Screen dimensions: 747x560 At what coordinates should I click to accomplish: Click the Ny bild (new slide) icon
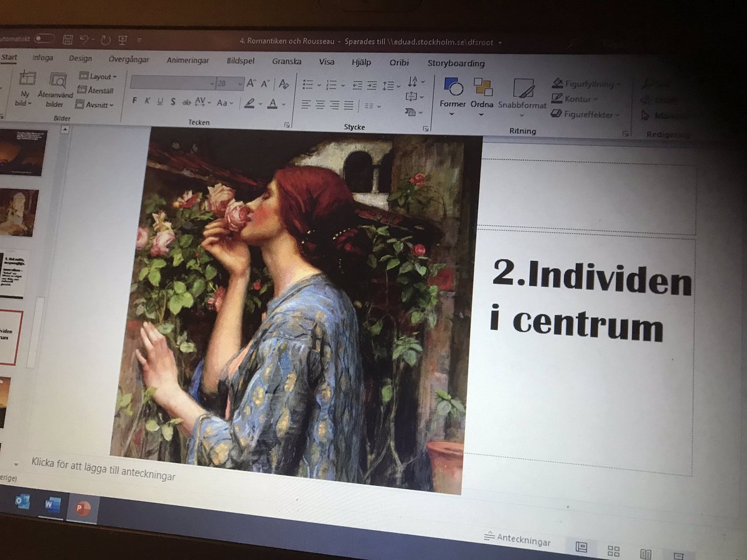[27, 78]
